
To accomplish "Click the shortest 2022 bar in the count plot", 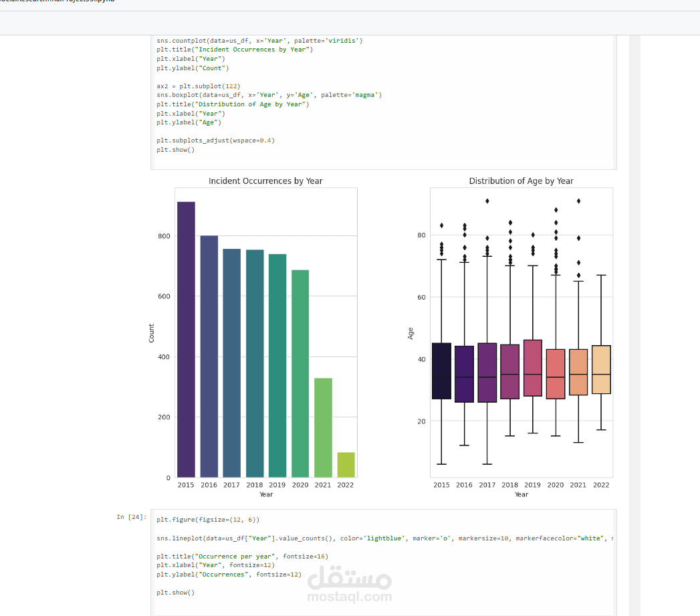I will point(346,466).
